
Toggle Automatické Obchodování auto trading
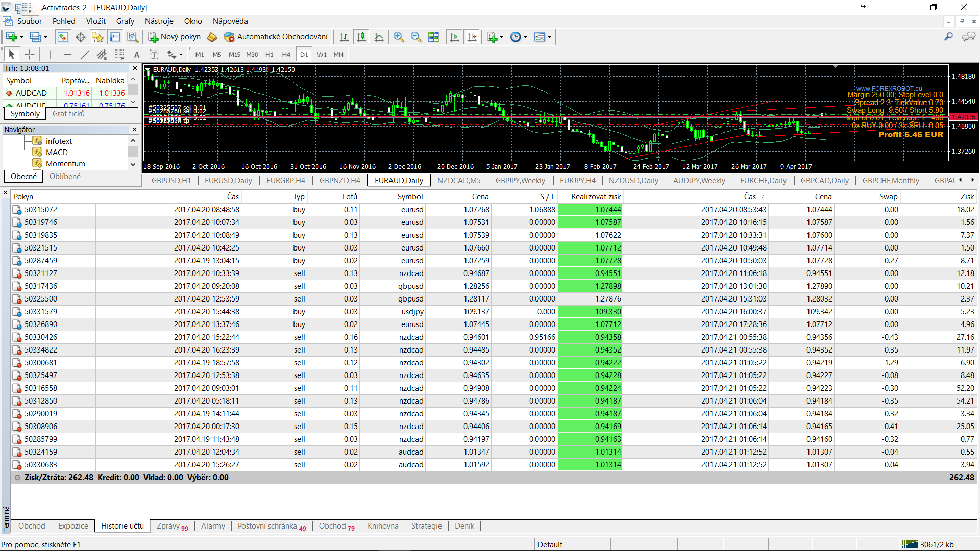[x=276, y=37]
